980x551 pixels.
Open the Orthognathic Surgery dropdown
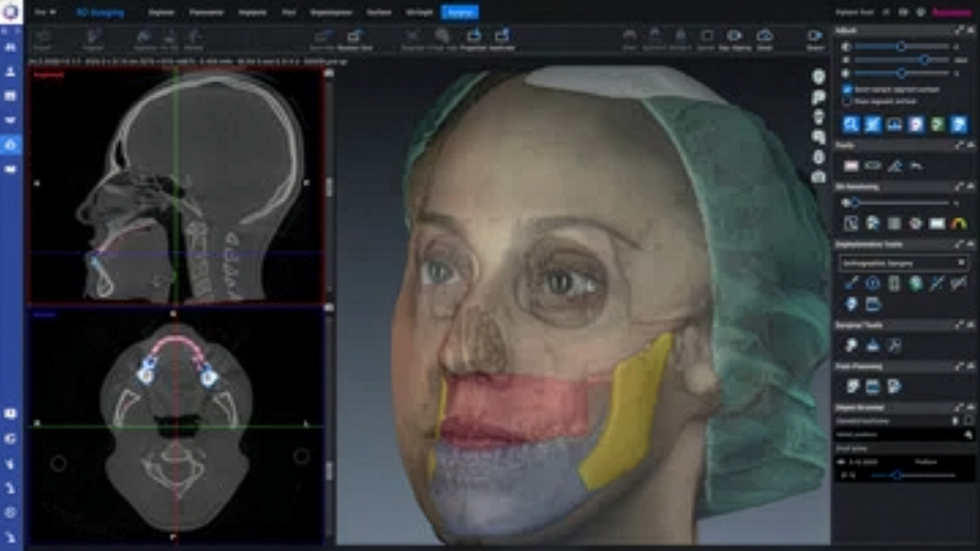coord(903,263)
